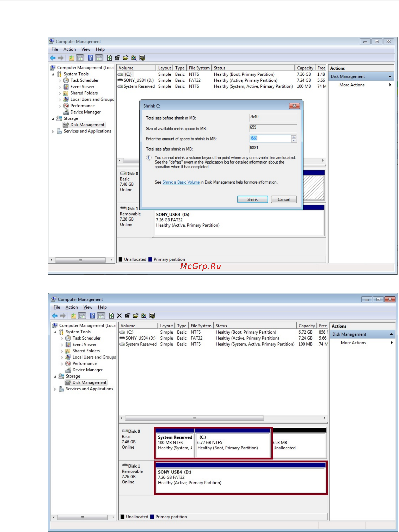Viewport: 399px width, 532px height.
Task: Click the last settings-list icon in lower window toolbar
Action: tap(152, 316)
